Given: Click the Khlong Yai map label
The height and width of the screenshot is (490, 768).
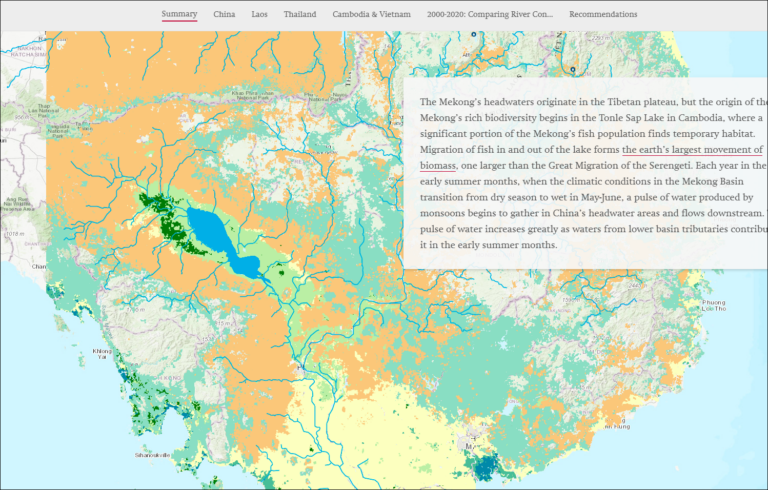Looking at the screenshot, I should coord(102,354).
